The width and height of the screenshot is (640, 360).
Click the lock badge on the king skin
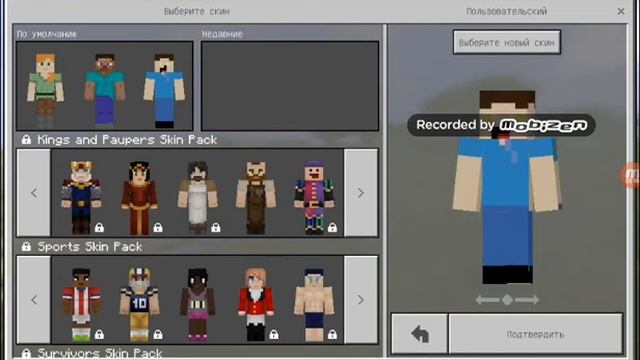[99, 228]
